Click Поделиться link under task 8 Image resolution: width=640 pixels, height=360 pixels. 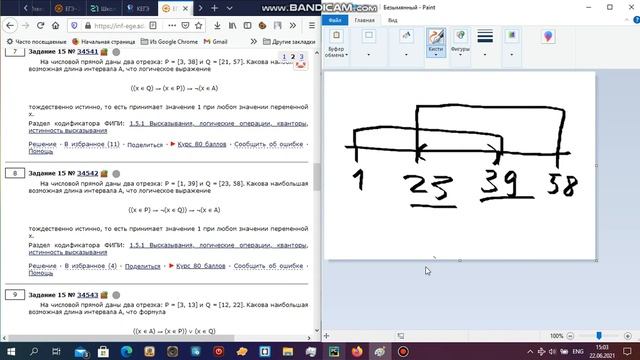click(x=142, y=266)
